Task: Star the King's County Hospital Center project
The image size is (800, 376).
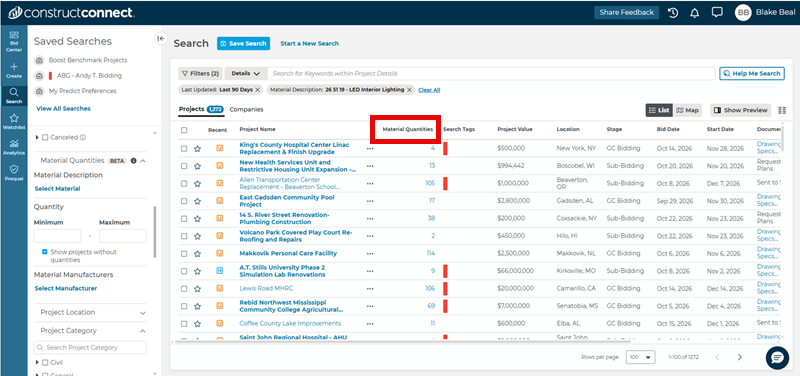Action: tap(197, 148)
